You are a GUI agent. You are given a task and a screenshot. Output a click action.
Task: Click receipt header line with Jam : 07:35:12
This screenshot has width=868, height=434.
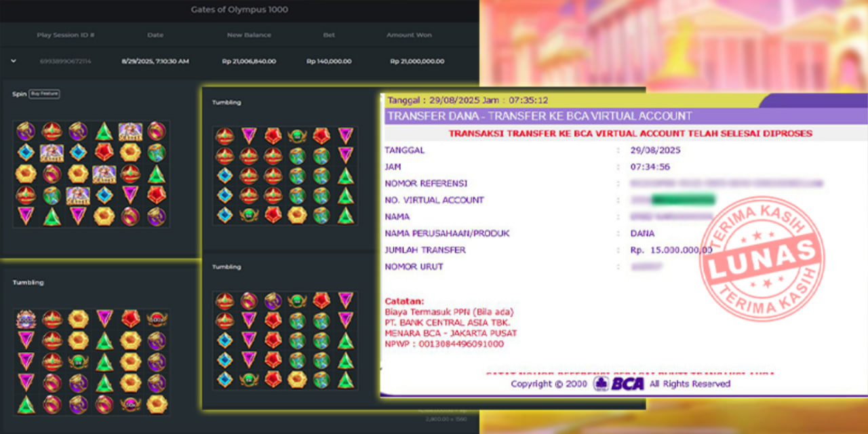point(468,100)
